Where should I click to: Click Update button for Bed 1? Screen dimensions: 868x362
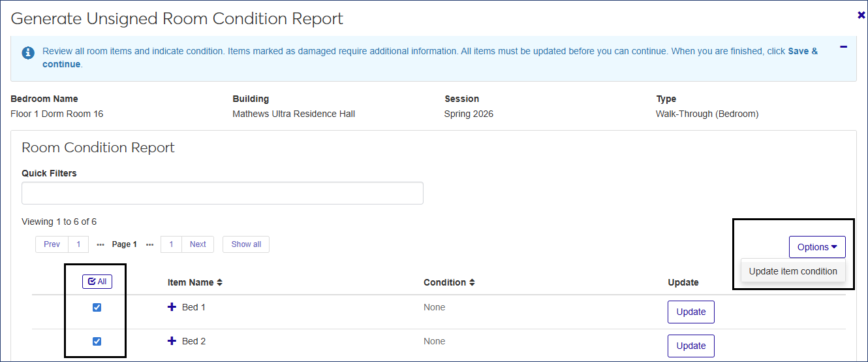[690, 312]
